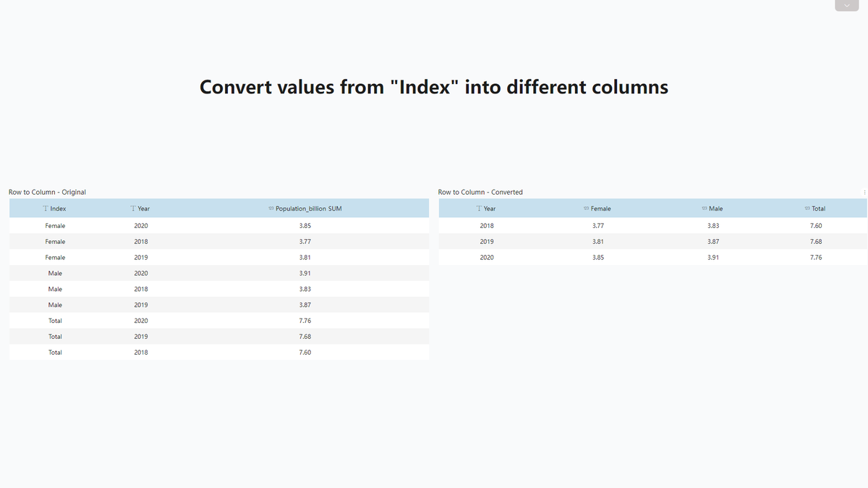Click 3.77 under Female in Converted table
This screenshot has height=488, width=868.
598,226
